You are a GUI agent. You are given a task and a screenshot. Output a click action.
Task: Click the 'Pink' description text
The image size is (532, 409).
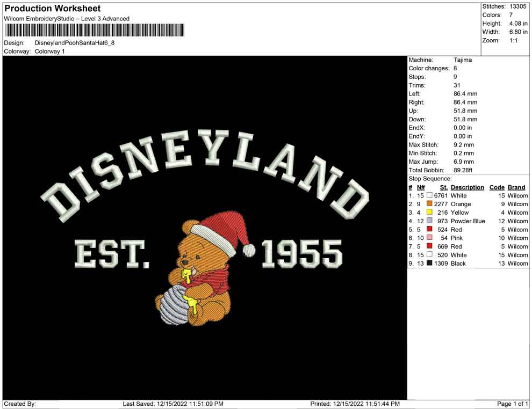click(x=456, y=238)
